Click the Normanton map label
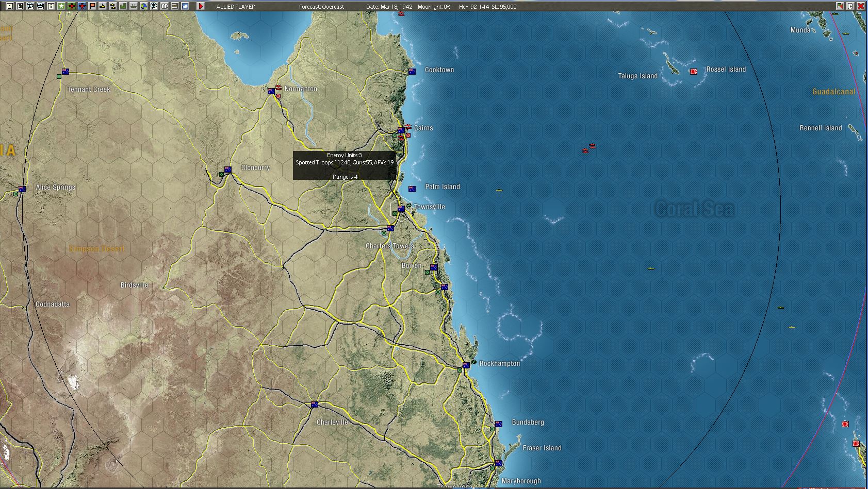This screenshot has width=868, height=489. click(301, 89)
